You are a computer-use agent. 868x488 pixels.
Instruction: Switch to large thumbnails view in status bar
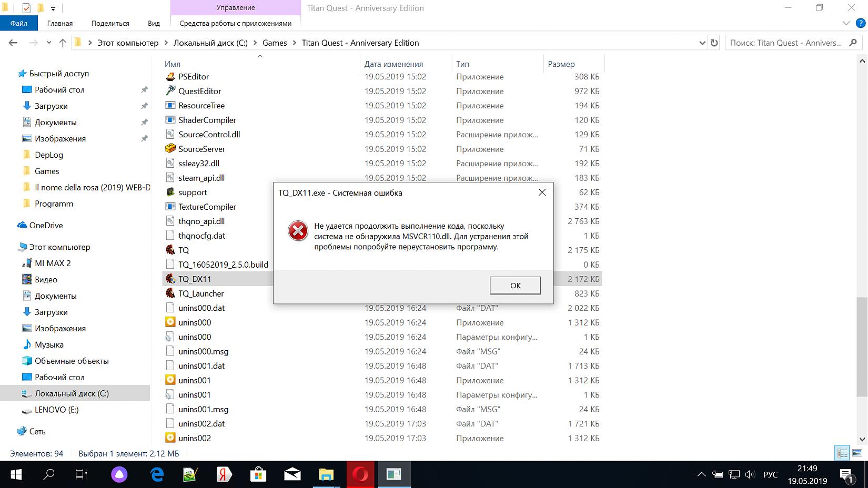(857, 453)
